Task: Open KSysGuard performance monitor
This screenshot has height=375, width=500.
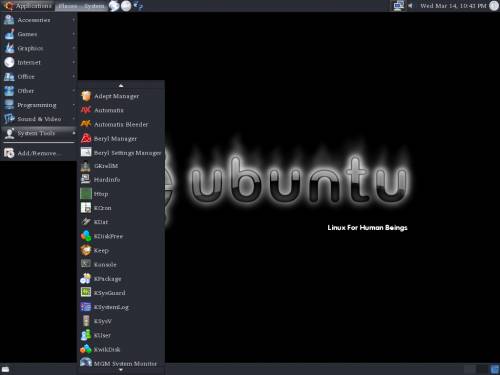Action: tap(121, 293)
